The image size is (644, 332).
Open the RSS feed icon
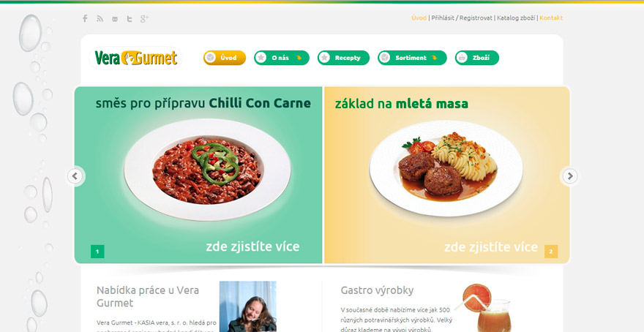point(100,18)
